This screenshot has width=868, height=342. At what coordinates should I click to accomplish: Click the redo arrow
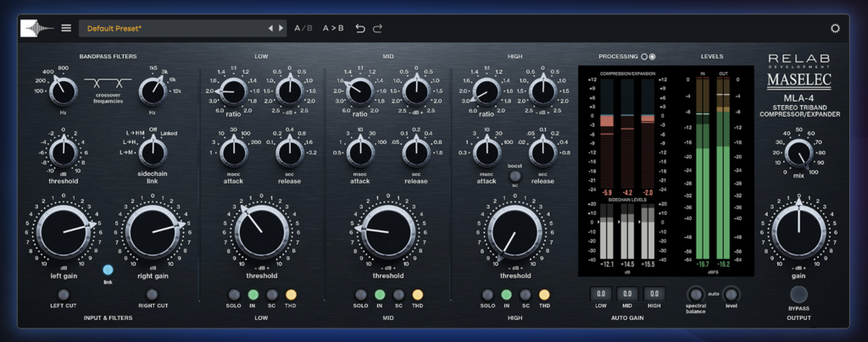(377, 28)
